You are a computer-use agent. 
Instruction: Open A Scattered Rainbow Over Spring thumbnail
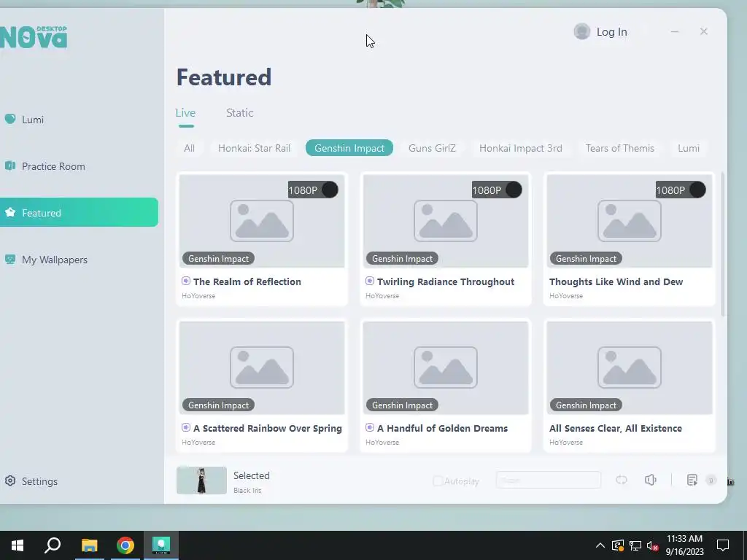pos(262,367)
